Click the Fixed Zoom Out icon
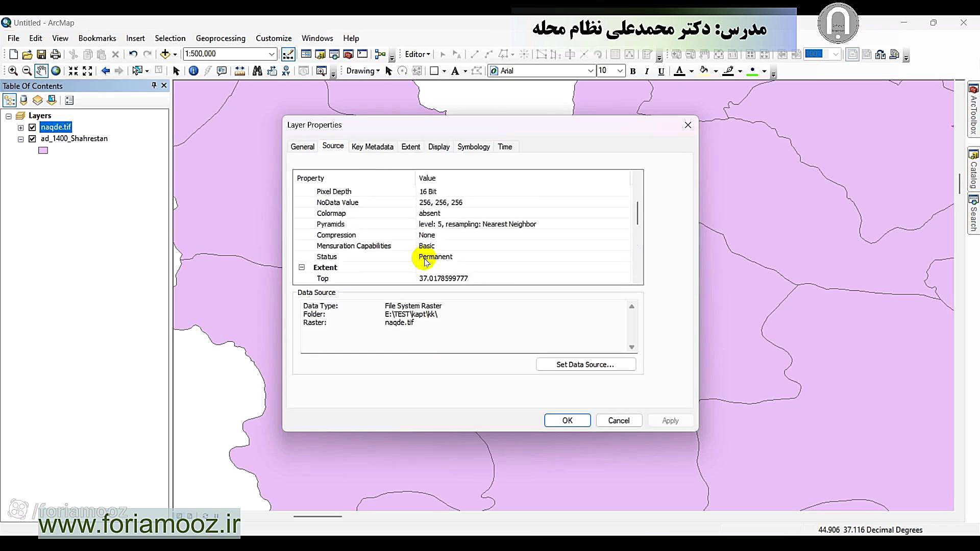Image resolution: width=980 pixels, height=551 pixels. (87, 71)
